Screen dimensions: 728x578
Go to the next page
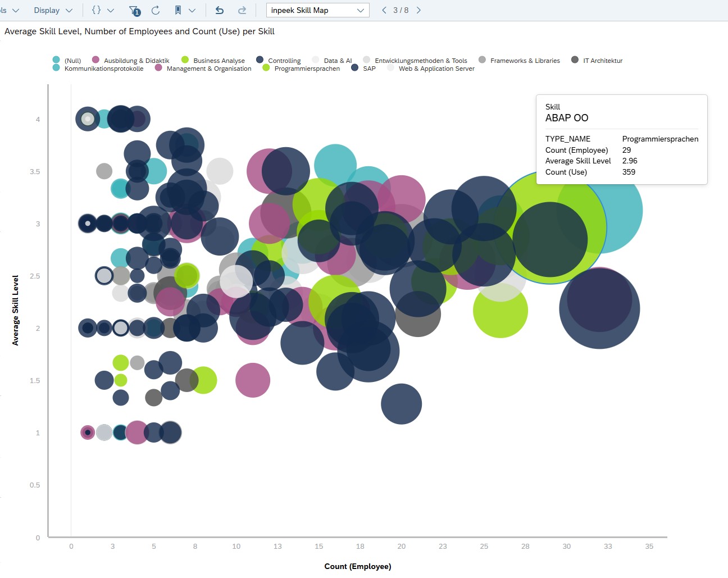coord(418,10)
